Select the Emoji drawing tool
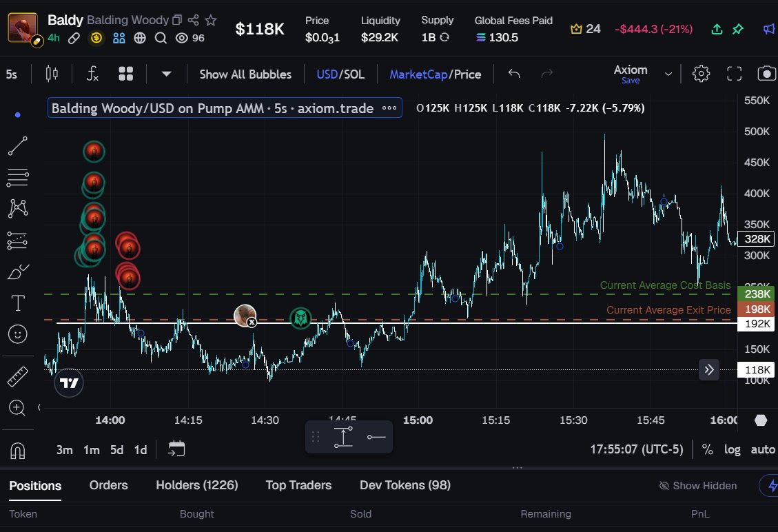Viewport: 778px width, 532px height. click(17, 334)
